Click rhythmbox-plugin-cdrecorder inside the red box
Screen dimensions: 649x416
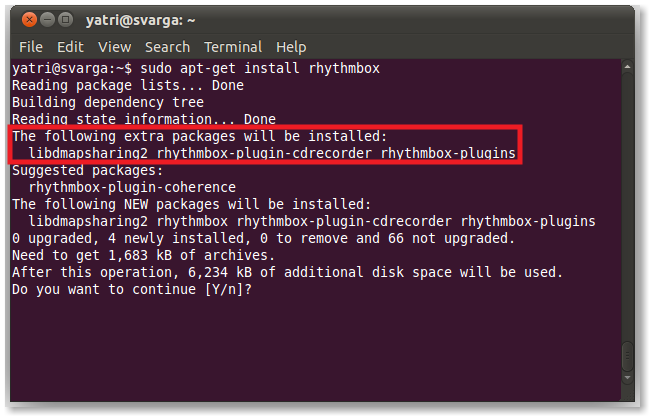pos(265,153)
